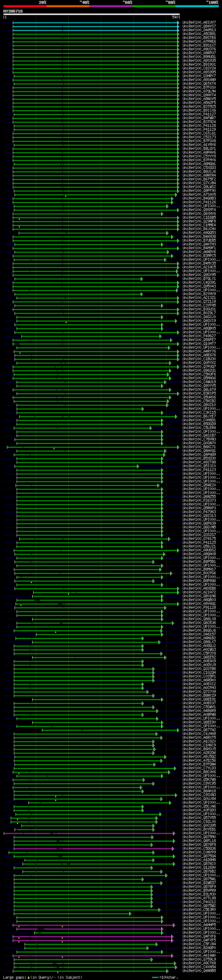222x980 pixels.
Task: Click the white query sequence bar
Action: (x=92, y=15)
